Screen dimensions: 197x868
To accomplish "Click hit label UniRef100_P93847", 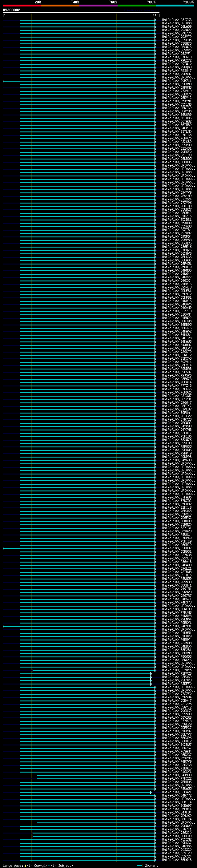I will [x=177, y=71].
